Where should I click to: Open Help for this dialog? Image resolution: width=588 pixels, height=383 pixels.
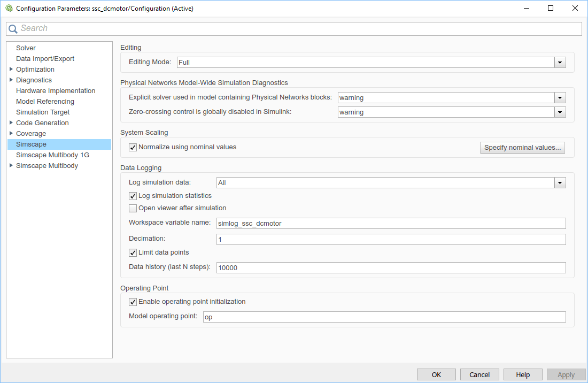(523, 374)
